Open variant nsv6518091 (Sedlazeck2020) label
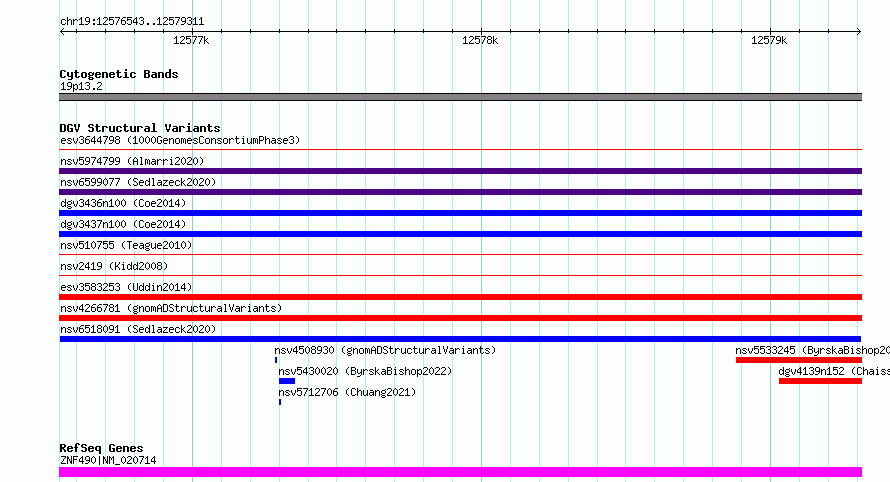890x482 pixels. pos(138,329)
